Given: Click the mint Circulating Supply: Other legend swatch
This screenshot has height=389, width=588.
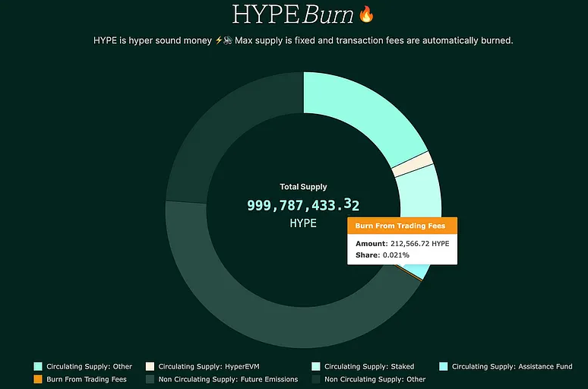Looking at the screenshot, I should tap(38, 366).
